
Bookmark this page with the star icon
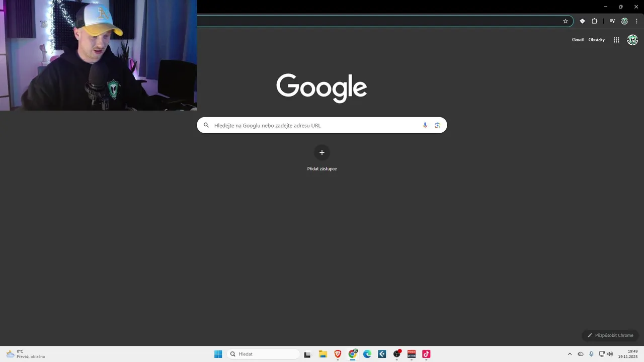coord(566,21)
